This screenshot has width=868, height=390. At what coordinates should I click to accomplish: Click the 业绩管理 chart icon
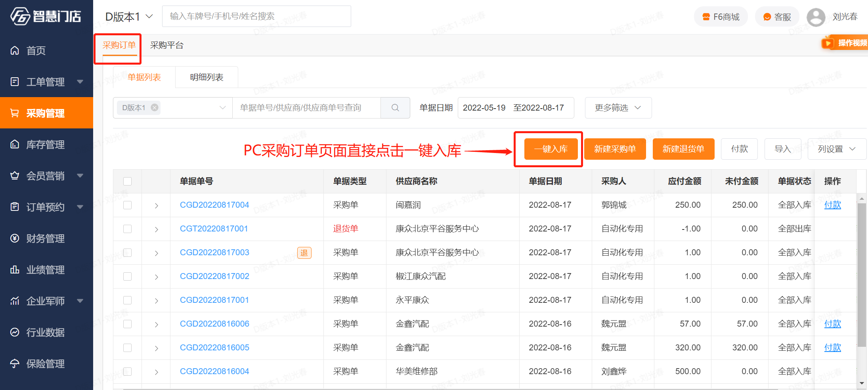pyautogui.click(x=15, y=270)
